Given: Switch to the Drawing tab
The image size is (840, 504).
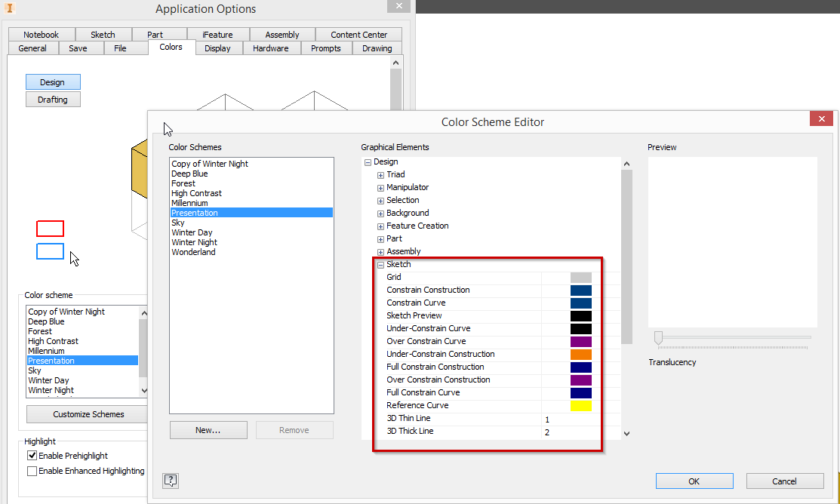Looking at the screenshot, I should [376, 48].
